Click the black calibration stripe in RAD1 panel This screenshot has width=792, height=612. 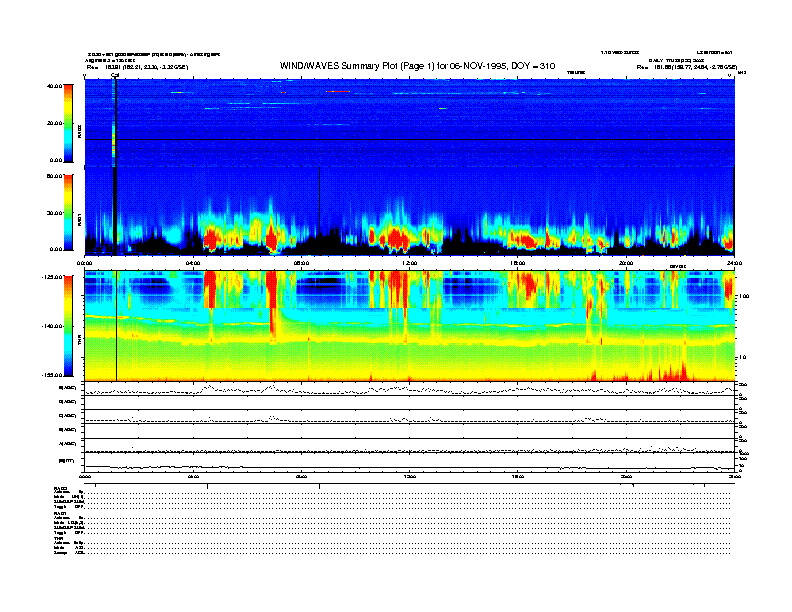tap(115, 211)
